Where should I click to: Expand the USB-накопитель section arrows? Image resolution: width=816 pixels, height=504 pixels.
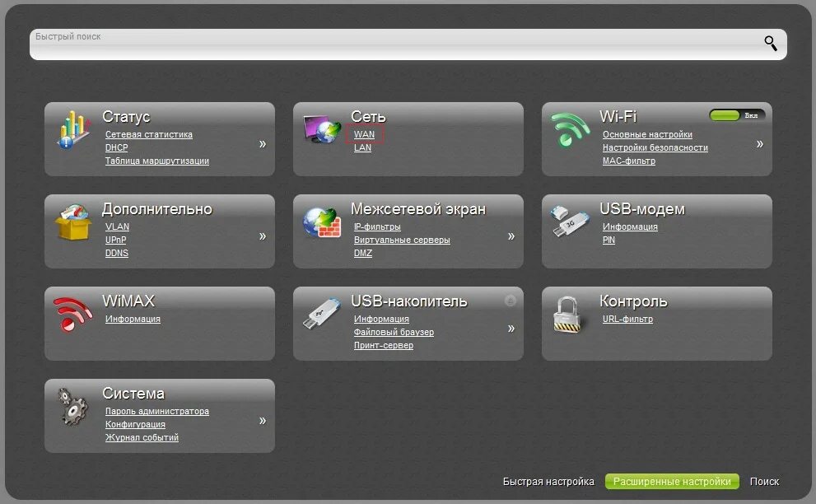point(511,328)
